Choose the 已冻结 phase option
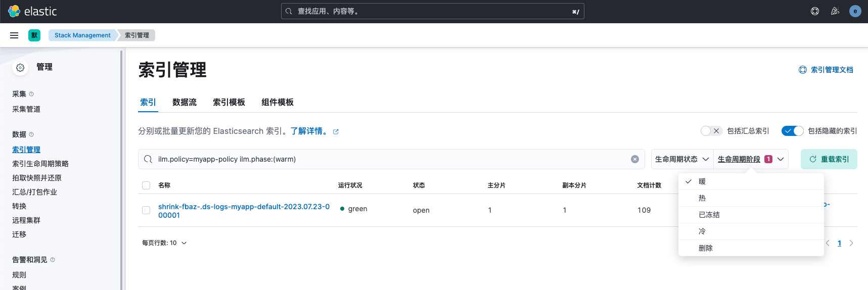Image resolution: width=868 pixels, height=290 pixels. click(751, 215)
